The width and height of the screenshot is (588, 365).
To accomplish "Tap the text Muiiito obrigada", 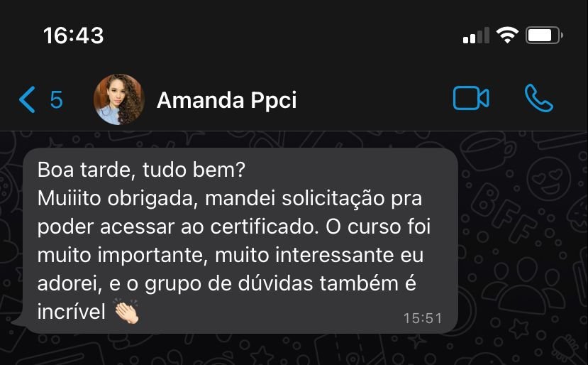I will 117,199.
